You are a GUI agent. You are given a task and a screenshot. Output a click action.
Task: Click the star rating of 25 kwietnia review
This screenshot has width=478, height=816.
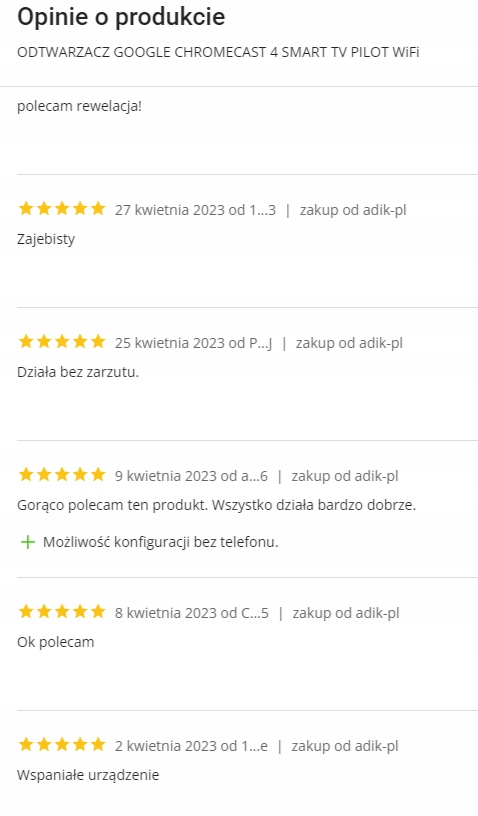(62, 342)
